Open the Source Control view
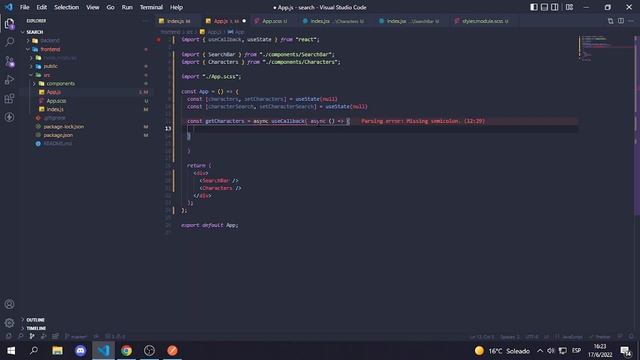 9,62
